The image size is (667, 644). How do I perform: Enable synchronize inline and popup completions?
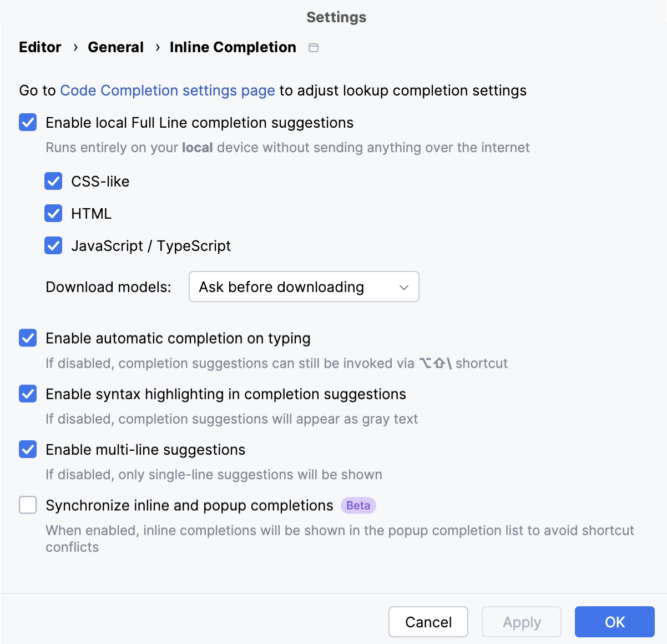coord(27,505)
